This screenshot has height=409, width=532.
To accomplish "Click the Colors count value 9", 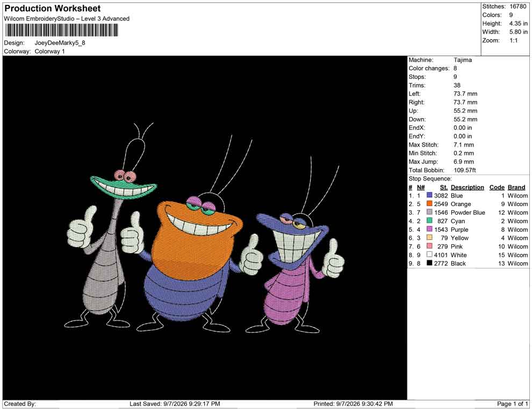I will 511,15.
